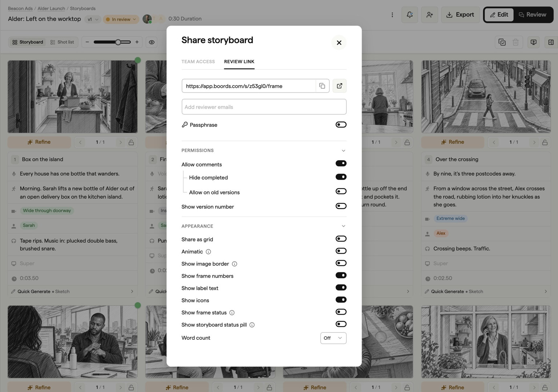
Task: Turn on Show version number
Action: (341, 206)
